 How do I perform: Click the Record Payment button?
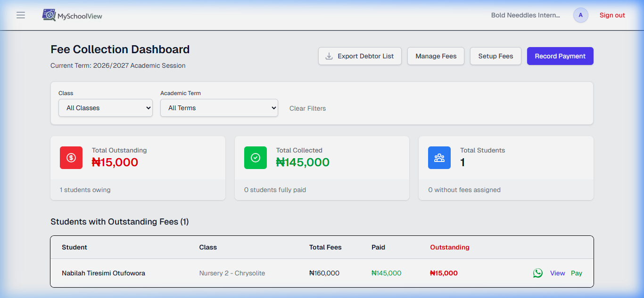click(x=560, y=56)
